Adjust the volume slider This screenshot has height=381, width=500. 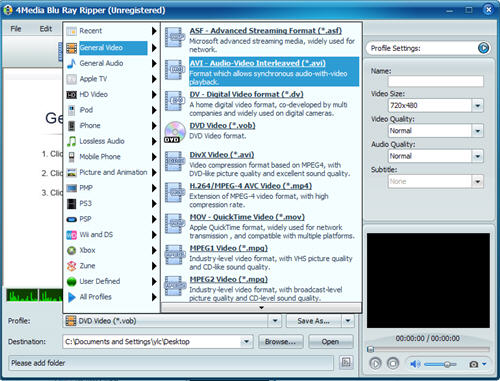(x=440, y=364)
